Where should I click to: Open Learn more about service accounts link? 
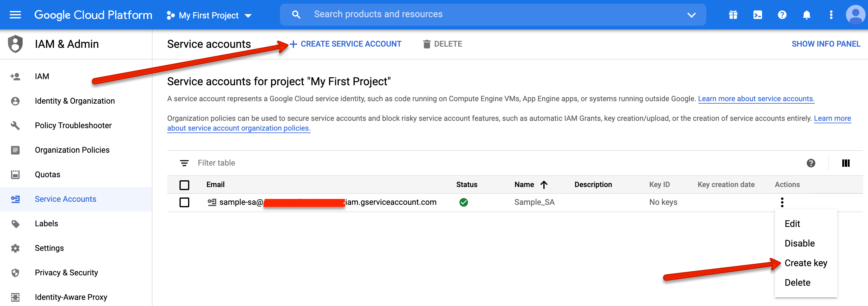click(756, 99)
